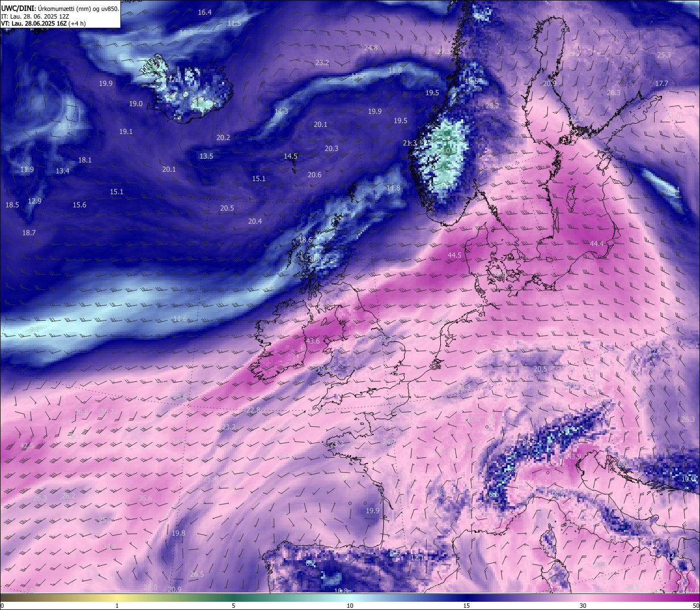Pick the 19.1 value label

[x=126, y=131]
